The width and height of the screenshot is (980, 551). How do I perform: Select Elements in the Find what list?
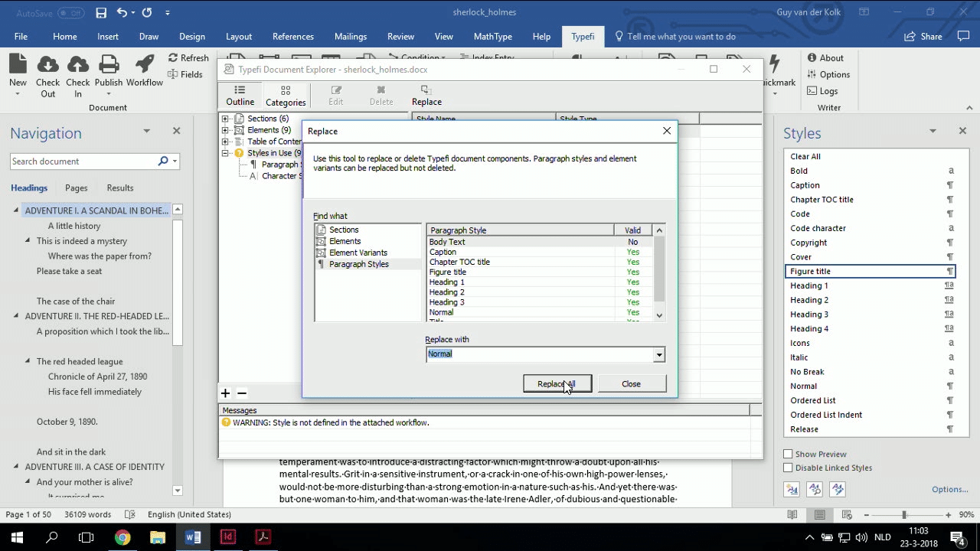[x=345, y=241]
